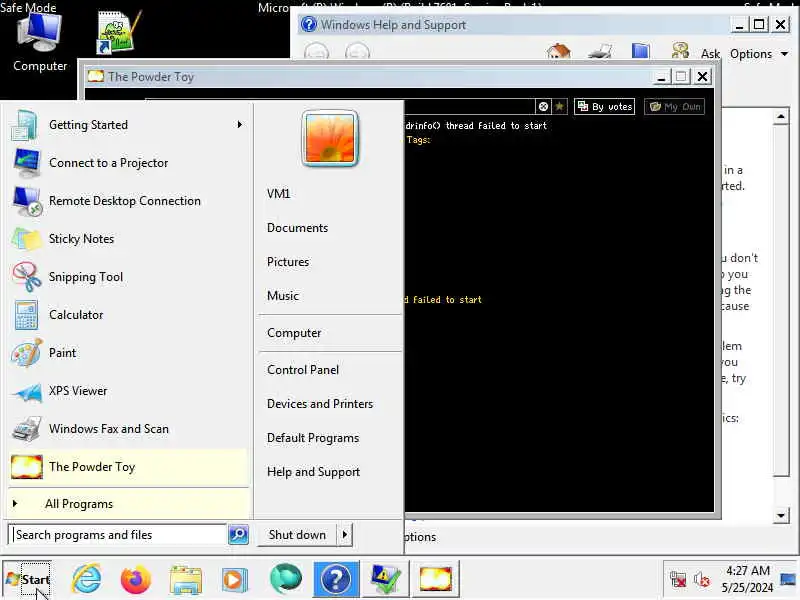
Task: Click The Powder Toy Start menu icon
Action: 27,467
